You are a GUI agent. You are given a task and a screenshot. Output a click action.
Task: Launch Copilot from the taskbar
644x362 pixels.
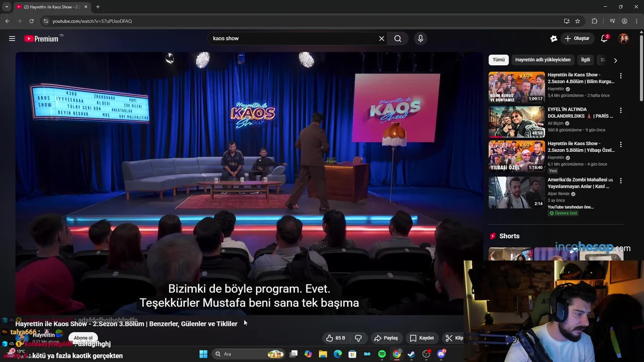[308, 354]
